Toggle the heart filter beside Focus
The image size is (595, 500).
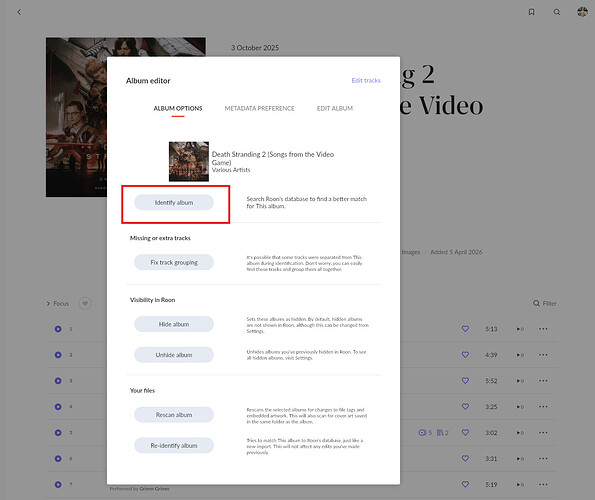[x=85, y=303]
